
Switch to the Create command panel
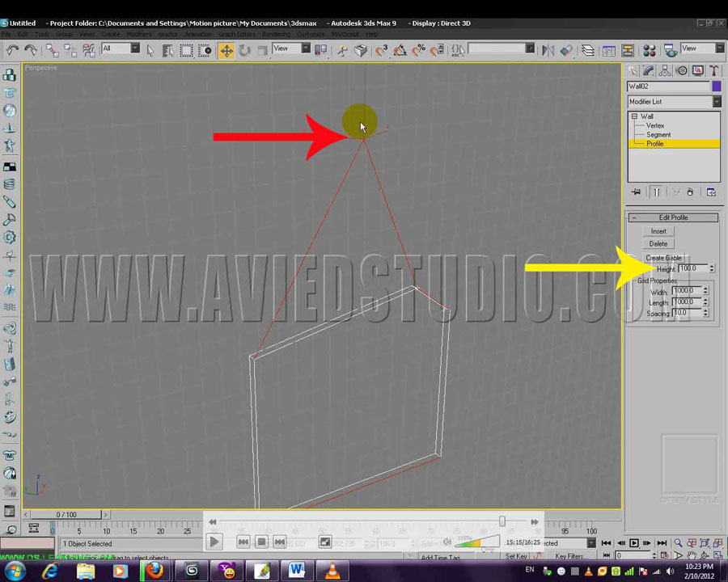633,70
